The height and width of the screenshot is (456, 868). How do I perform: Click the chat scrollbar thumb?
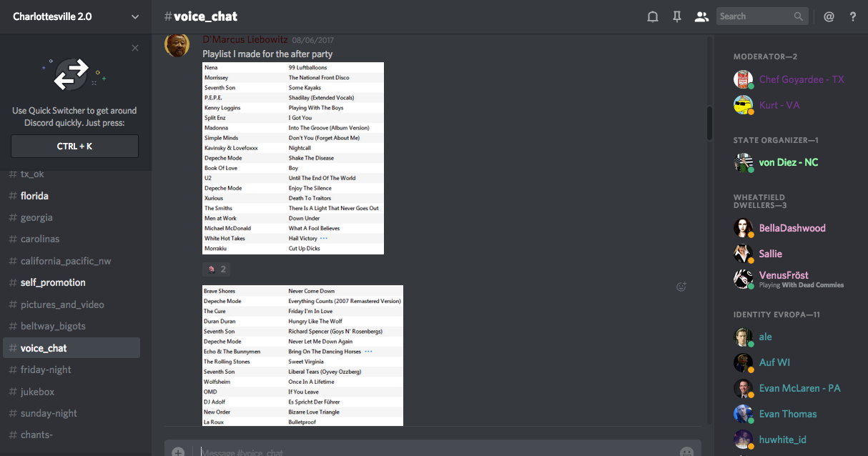tap(709, 124)
